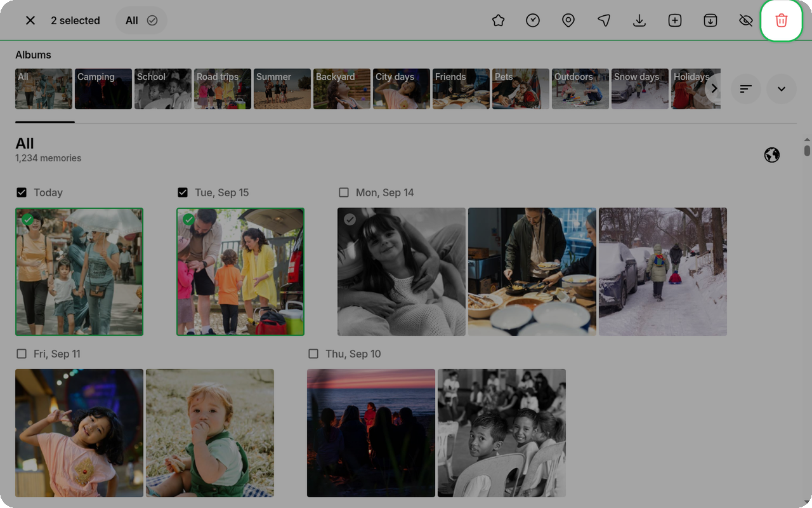Open the City days album
The width and height of the screenshot is (812, 508).
click(x=402, y=89)
